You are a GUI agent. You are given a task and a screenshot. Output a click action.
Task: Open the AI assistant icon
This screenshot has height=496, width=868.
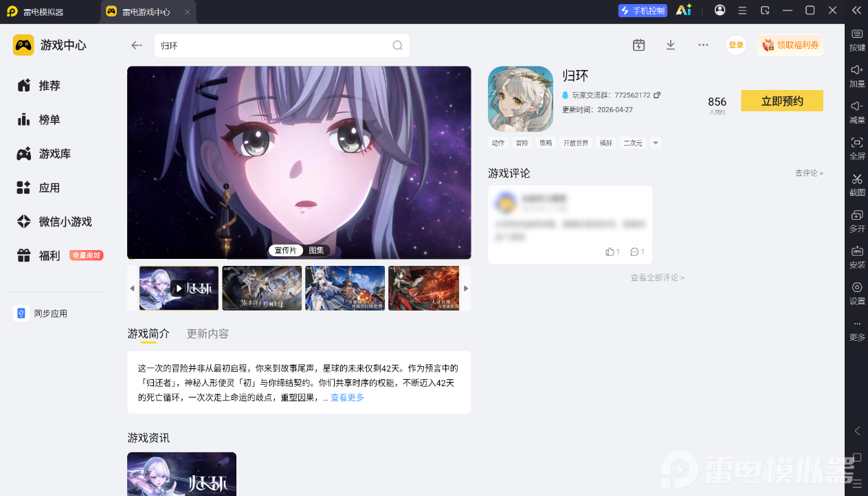pyautogui.click(x=683, y=10)
